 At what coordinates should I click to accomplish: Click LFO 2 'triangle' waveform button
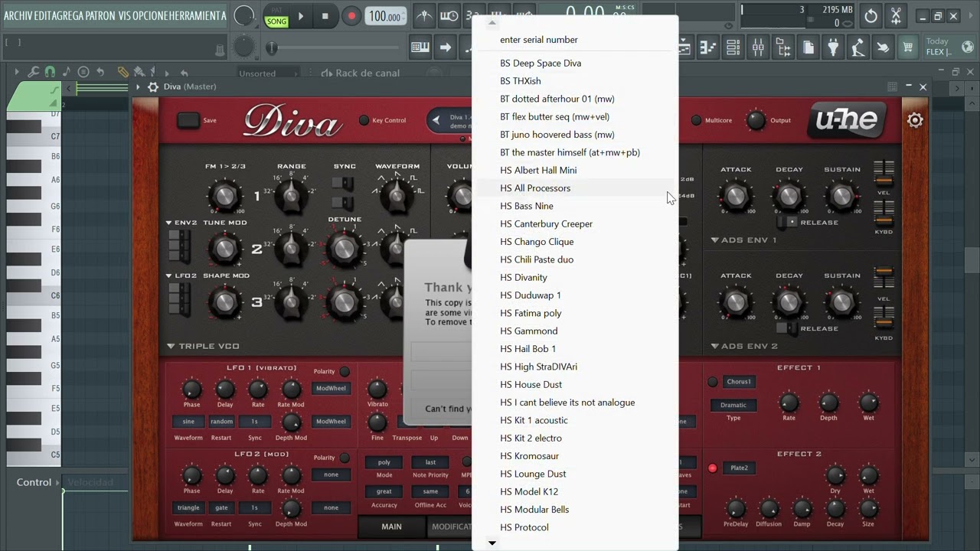(188, 508)
